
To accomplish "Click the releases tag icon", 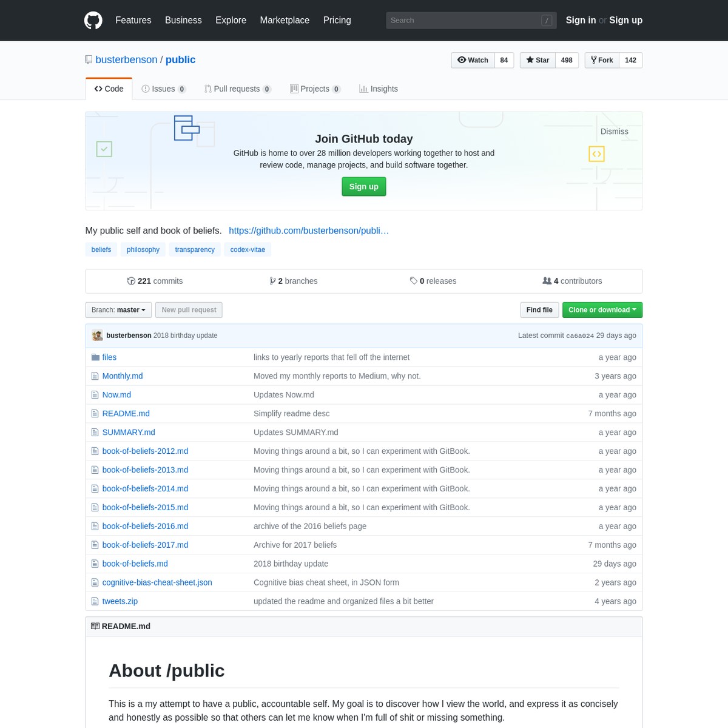I will point(414,281).
